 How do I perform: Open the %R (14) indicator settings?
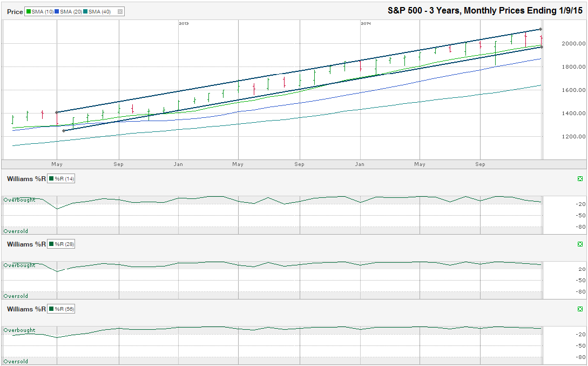[61, 179]
